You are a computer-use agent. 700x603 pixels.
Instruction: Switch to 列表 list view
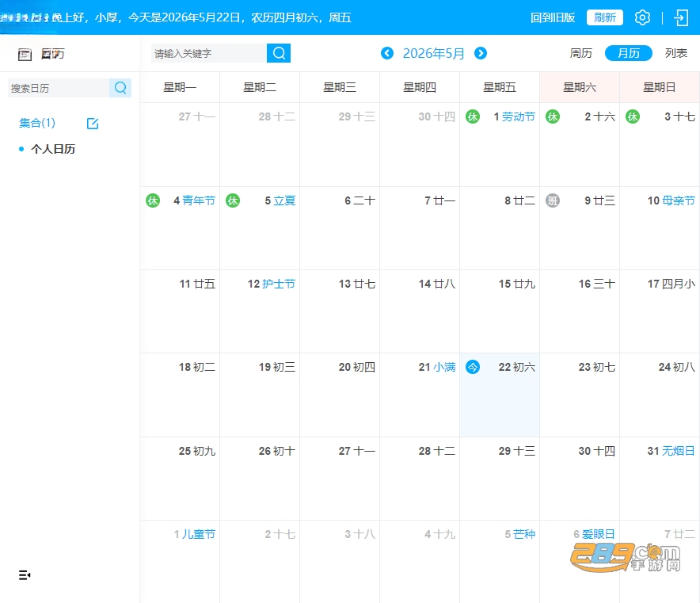[676, 53]
